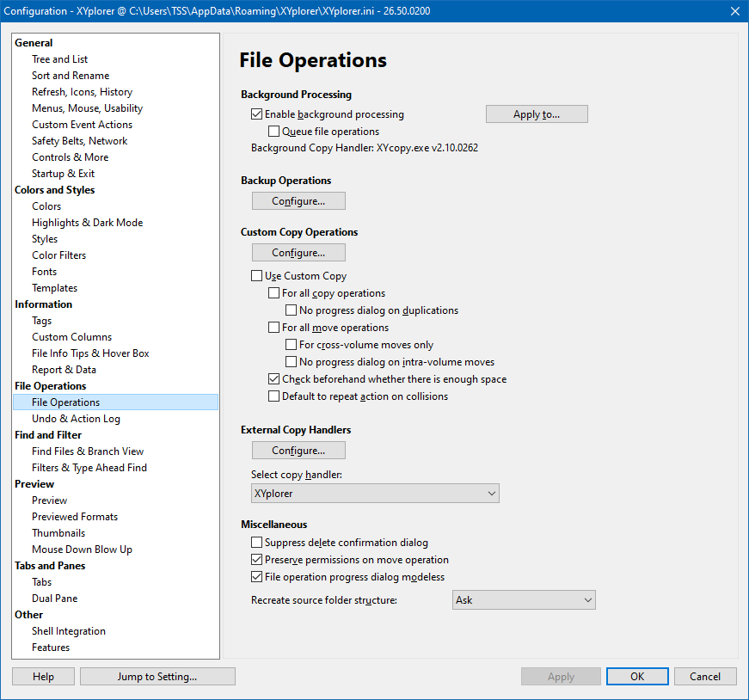
Task: Check the Use Custom Copy option
Action: pos(256,276)
